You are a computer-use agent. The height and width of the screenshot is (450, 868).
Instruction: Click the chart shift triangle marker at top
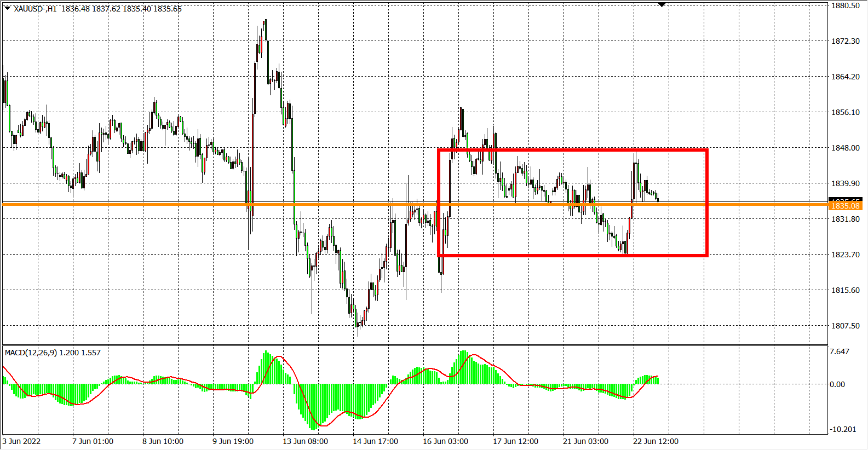pos(662,4)
